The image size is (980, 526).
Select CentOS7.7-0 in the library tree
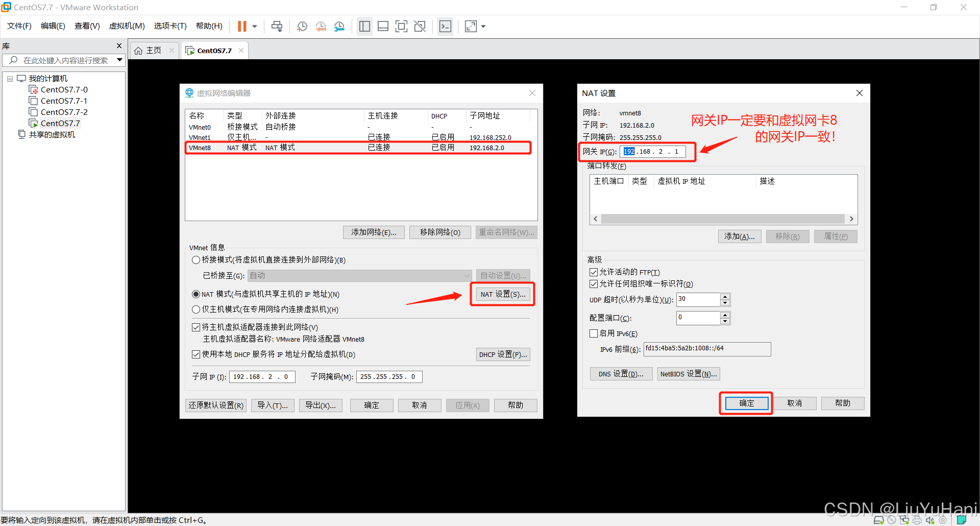point(64,89)
